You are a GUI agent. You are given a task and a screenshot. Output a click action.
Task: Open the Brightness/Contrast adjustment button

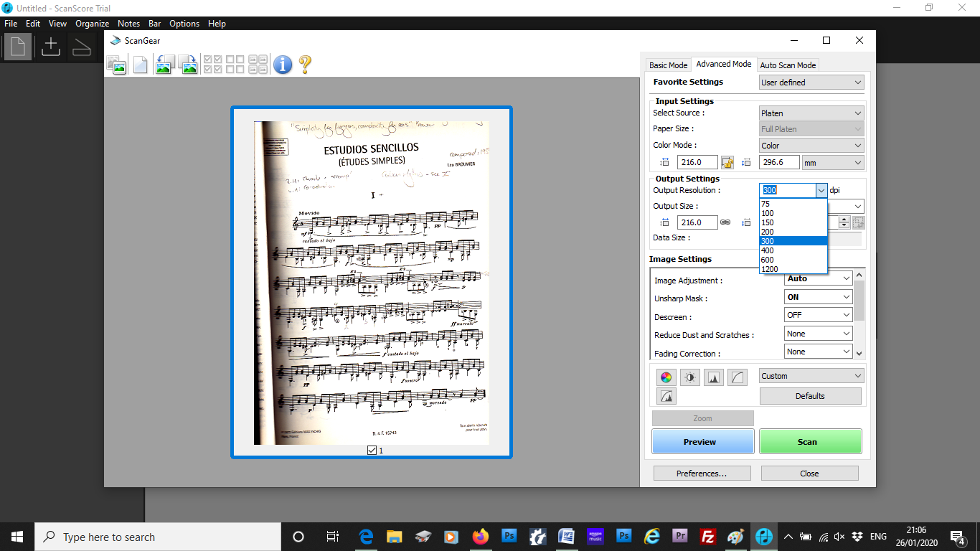tap(690, 377)
